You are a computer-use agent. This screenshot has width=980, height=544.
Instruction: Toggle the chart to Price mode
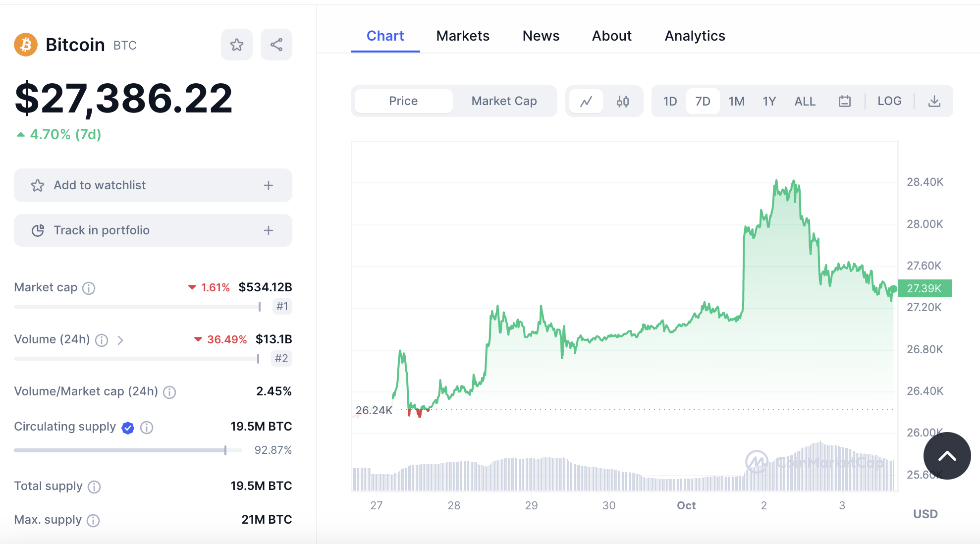[403, 101]
